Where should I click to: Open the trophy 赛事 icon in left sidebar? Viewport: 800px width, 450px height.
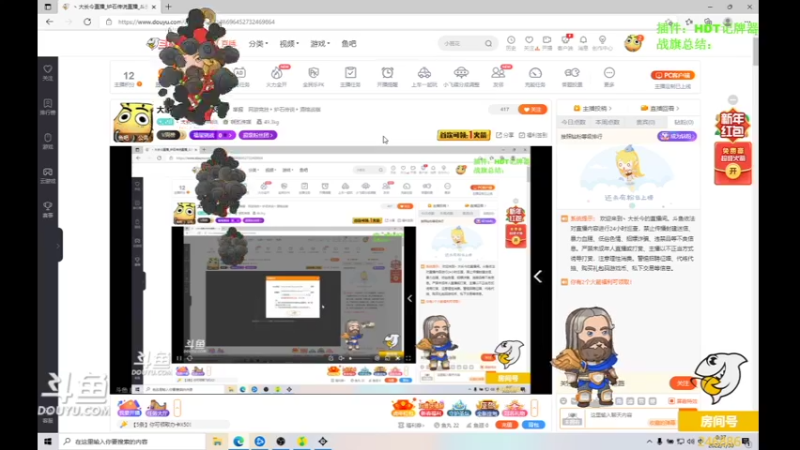(x=47, y=209)
